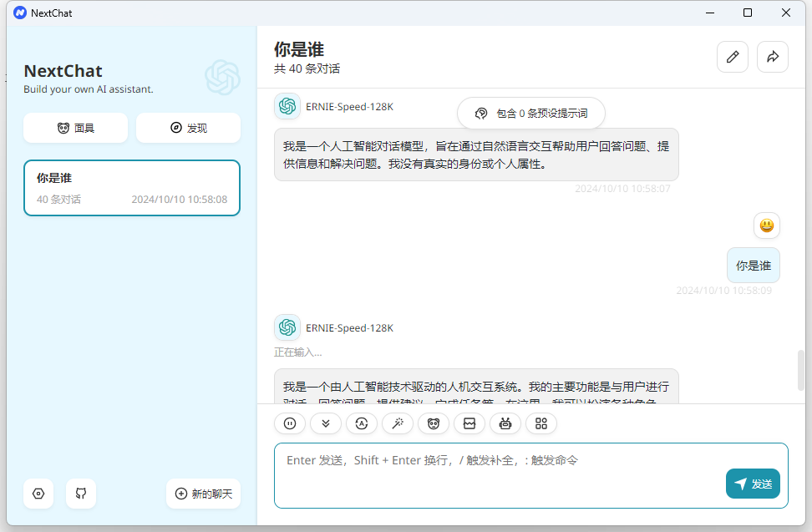Open the 面具 masks button
Screen dimensions: 812x532
click(x=76, y=128)
